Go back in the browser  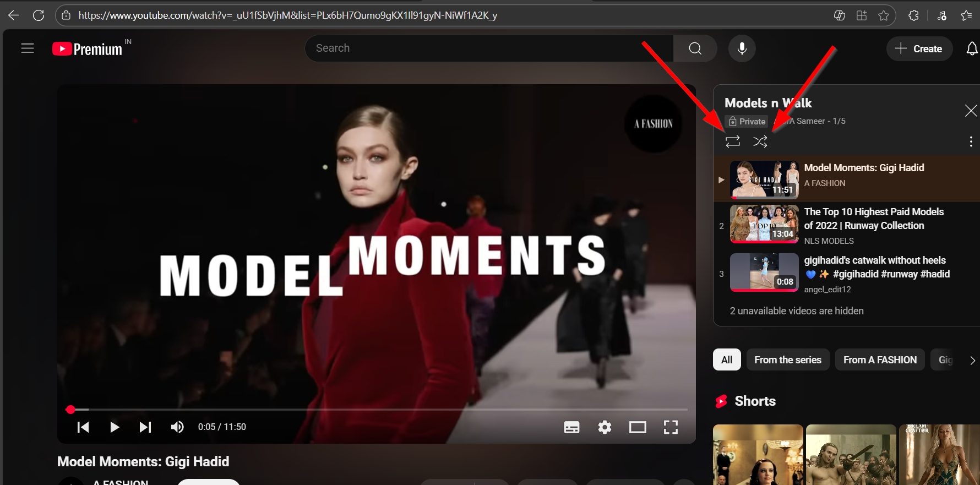click(x=14, y=15)
